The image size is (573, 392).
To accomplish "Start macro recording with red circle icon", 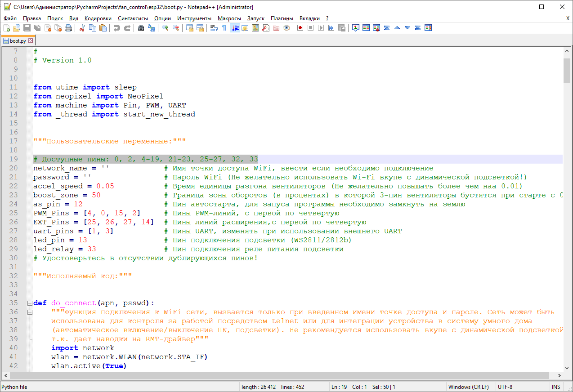I will point(300,28).
